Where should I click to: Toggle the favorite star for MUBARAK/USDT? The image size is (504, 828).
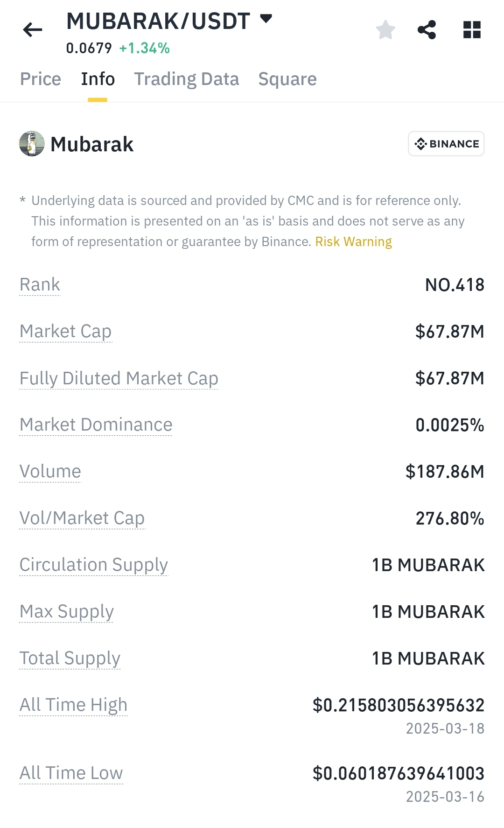click(385, 30)
